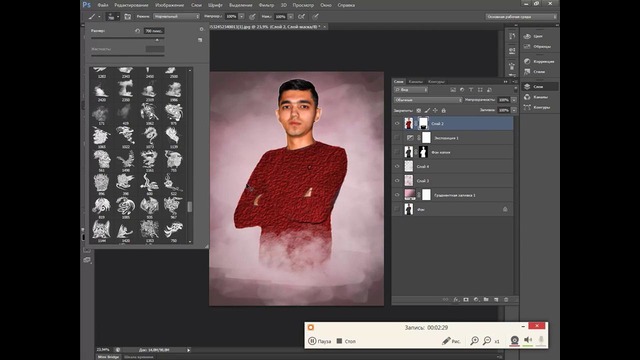Open the Выделение menu
Image resolution: width=640 pixels, height=360 pixels.
[240, 5]
